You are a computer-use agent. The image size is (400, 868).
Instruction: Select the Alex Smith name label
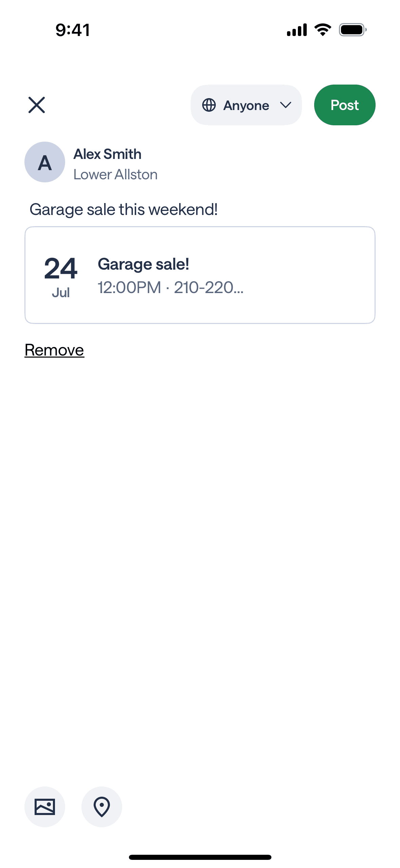click(107, 154)
